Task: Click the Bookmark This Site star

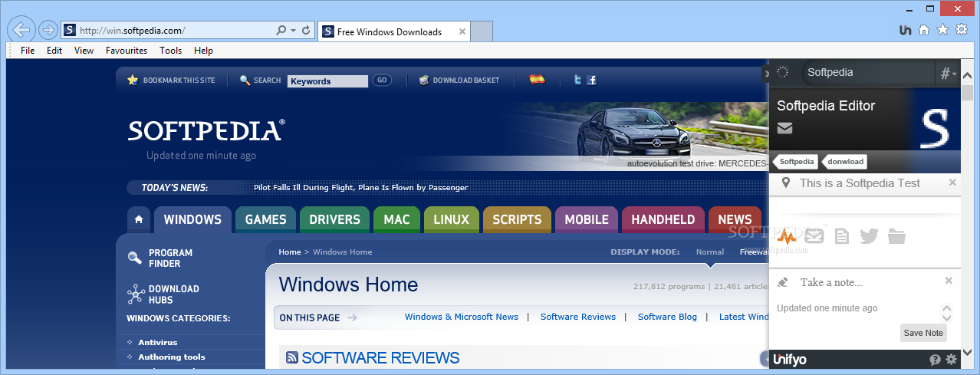Action: point(133,80)
